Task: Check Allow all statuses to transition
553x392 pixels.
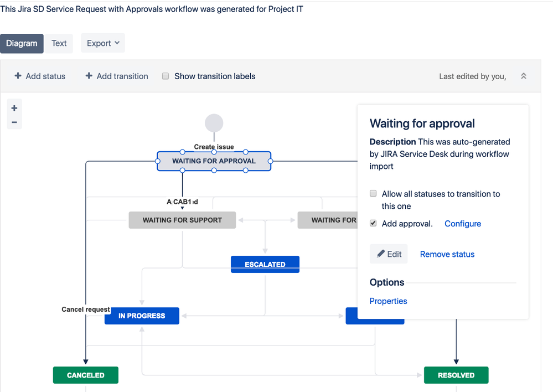Action: [x=373, y=193]
